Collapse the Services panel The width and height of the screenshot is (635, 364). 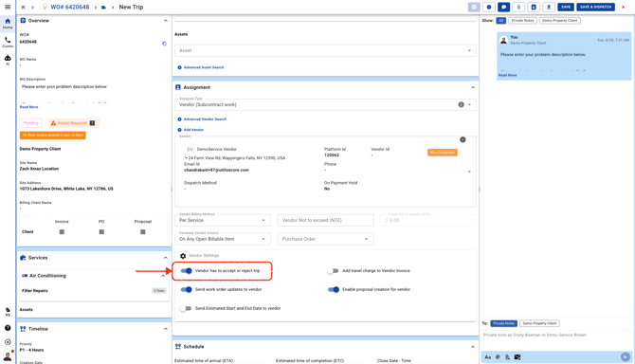point(165,258)
